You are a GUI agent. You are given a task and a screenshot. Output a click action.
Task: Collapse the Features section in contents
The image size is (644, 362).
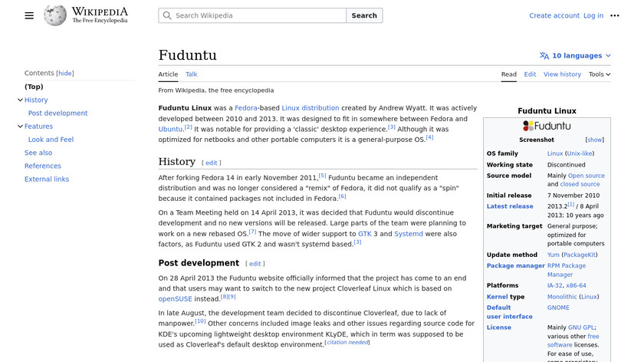click(20, 126)
